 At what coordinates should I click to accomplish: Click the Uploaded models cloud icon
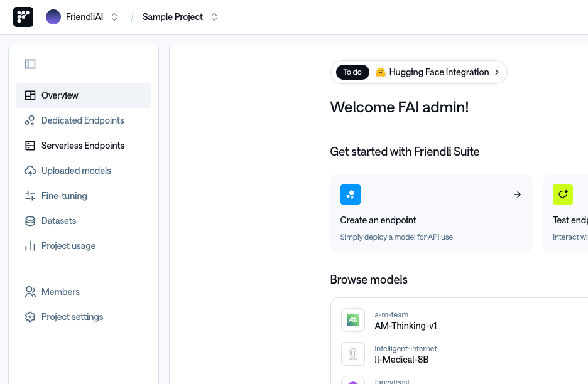pos(30,171)
